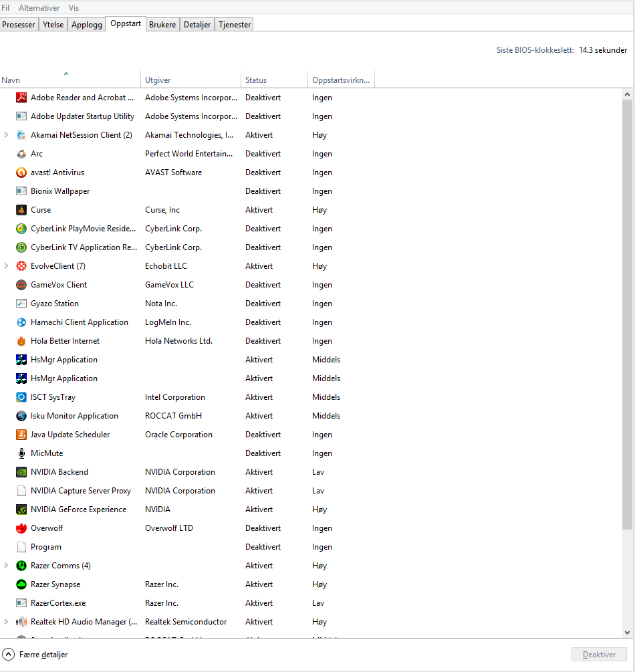Screen dimensions: 635x672
Task: Click the CyberLink TV Application icon
Action: 21,247
